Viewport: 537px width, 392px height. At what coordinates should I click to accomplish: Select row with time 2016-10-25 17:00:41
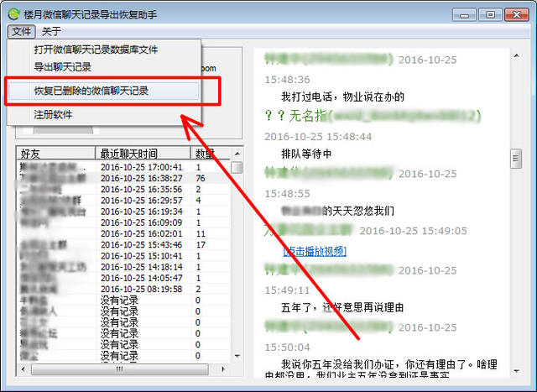pos(123,167)
